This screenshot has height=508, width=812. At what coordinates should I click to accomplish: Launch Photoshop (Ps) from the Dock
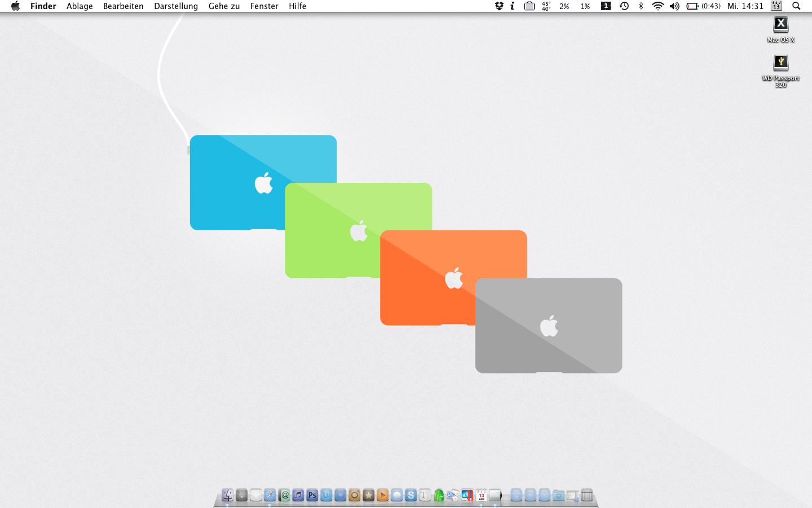point(312,495)
